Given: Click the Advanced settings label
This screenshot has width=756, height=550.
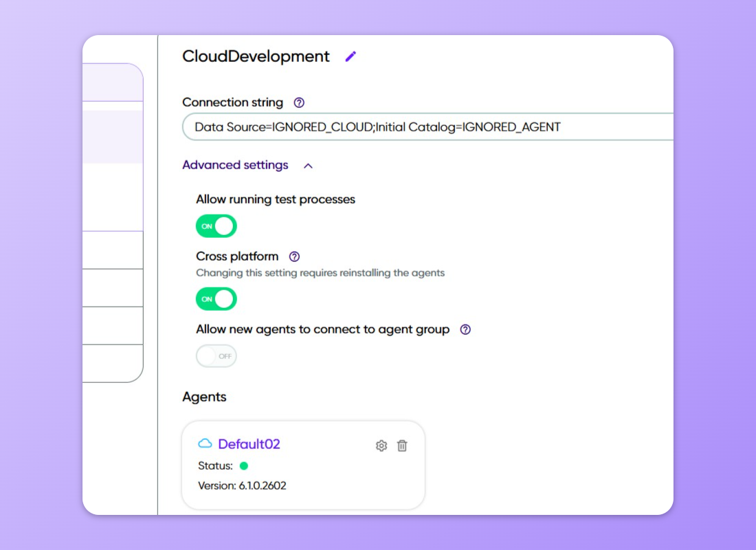Looking at the screenshot, I should 235,165.
